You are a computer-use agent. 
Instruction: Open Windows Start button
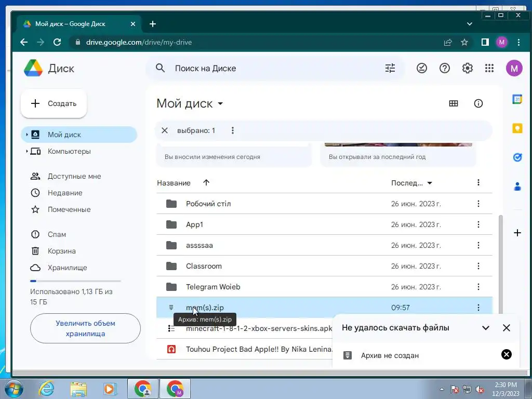pyautogui.click(x=14, y=389)
